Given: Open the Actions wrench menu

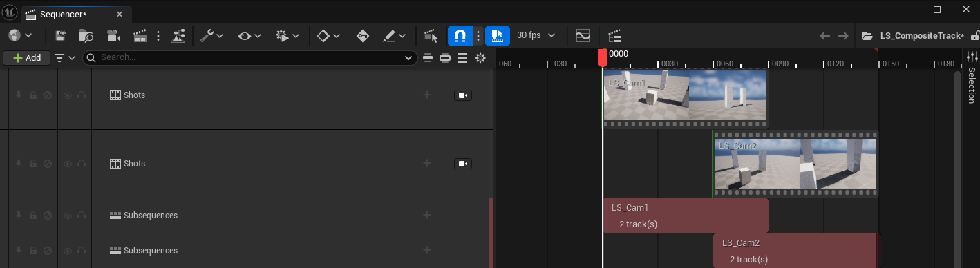Looking at the screenshot, I should tap(211, 35).
